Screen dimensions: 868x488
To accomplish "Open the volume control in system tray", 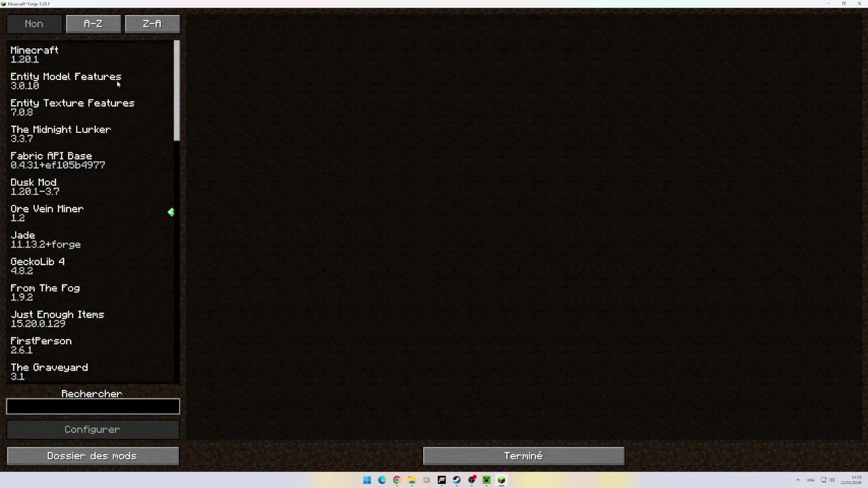I will (x=832, y=480).
